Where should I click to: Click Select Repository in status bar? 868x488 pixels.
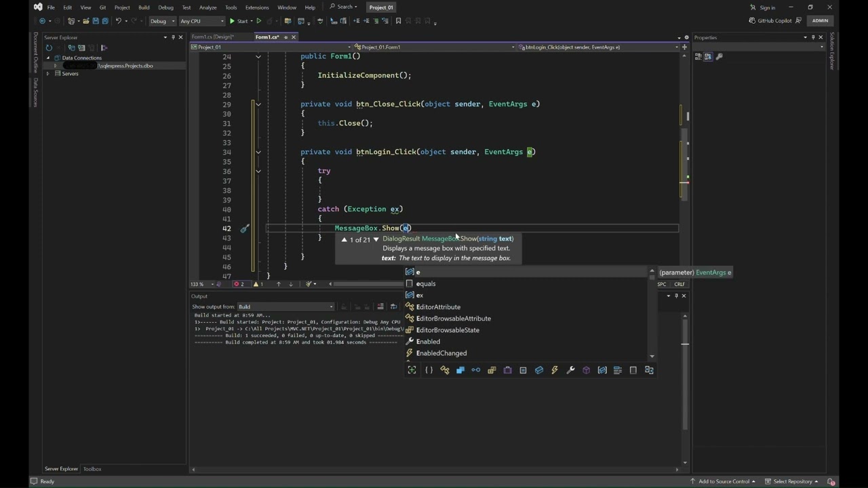pos(791,481)
